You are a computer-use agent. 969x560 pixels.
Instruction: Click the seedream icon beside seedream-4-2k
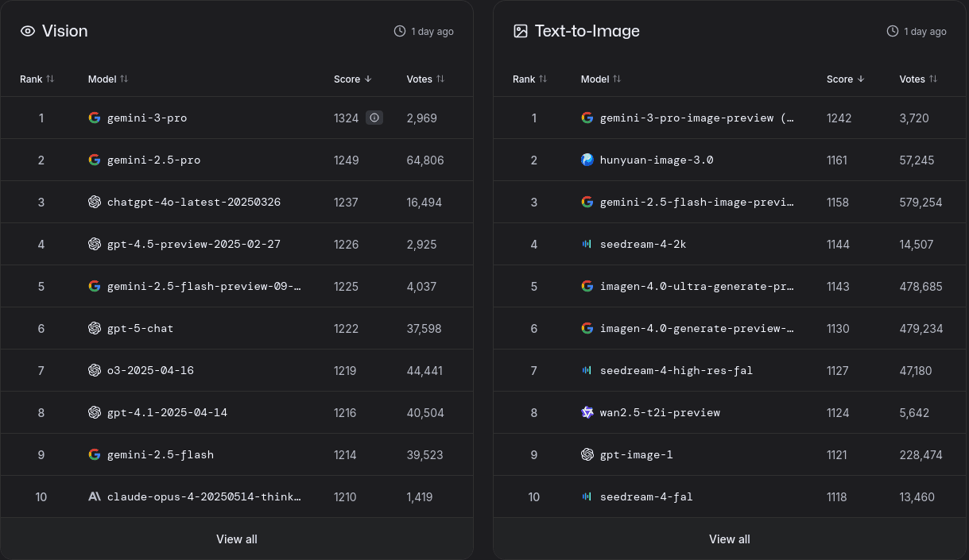tap(587, 244)
